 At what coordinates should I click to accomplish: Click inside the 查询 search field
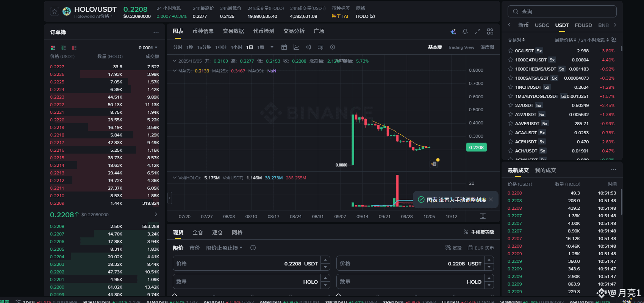[562, 12]
